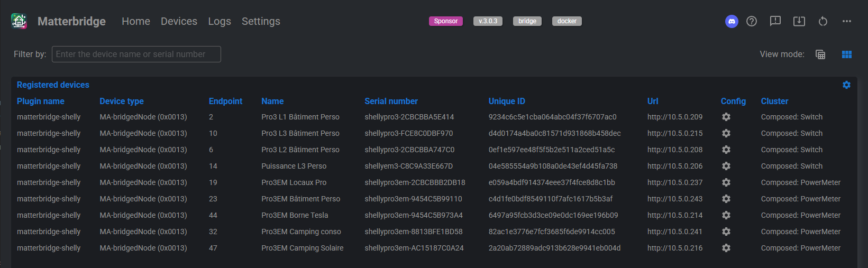
Task: Sort table by Serial number column header
Action: 391,101
